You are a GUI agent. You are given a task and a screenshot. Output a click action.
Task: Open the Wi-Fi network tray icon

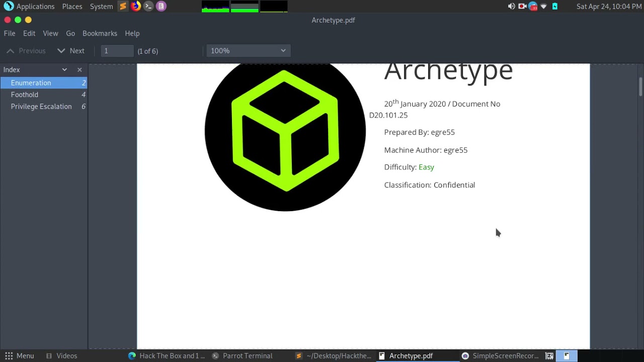click(544, 7)
